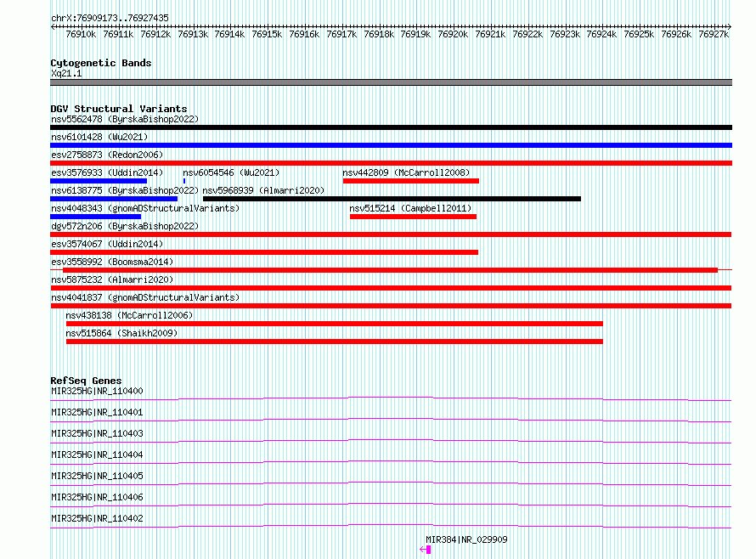Click the 76912k ruler tick label
Image resolution: width=756 pixels, height=559 pixels.
155,34
